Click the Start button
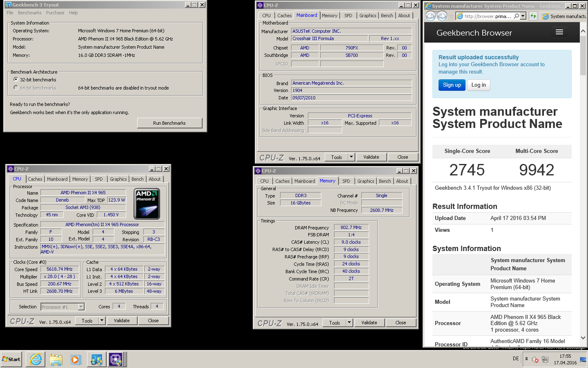Screen dimensions: 588x368 [x=11, y=359]
